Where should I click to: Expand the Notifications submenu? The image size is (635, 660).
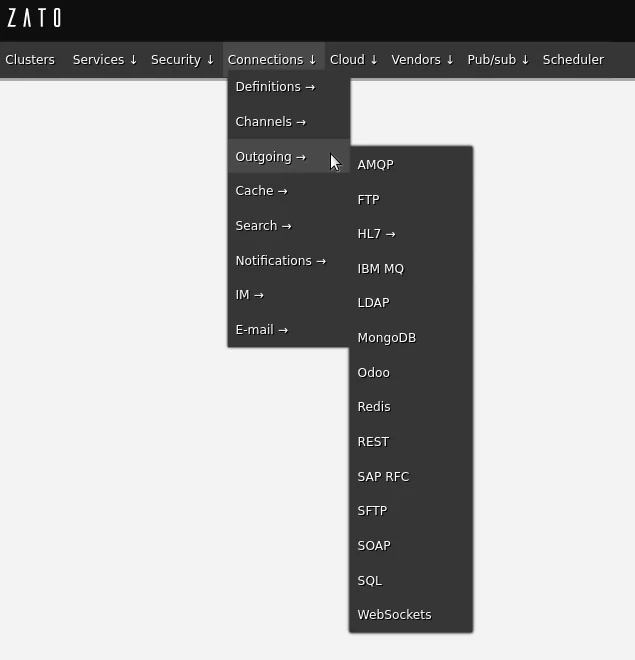pyautogui.click(x=280, y=261)
